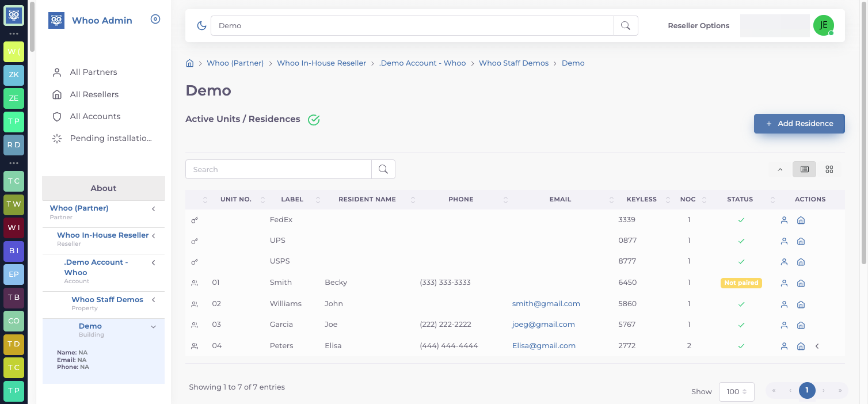This screenshot has width=868, height=404.
Task: Click Showing 1 to 7 of 7 entries
Action: point(237,387)
